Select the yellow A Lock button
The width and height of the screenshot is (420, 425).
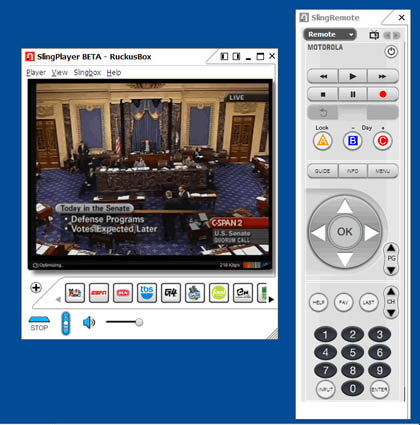point(322,141)
